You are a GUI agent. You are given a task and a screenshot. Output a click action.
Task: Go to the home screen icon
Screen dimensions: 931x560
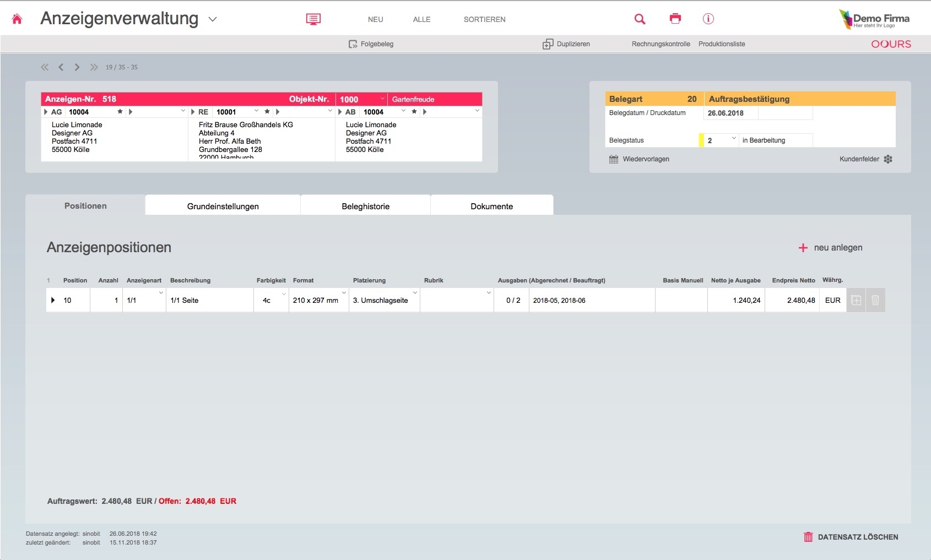pos(17,19)
